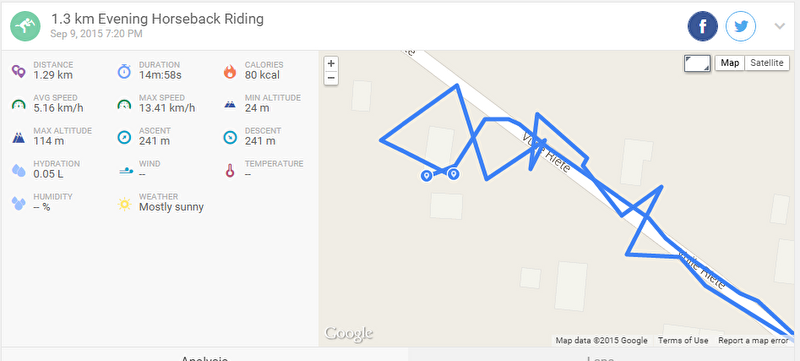Open the Analysis tab
The width and height of the screenshot is (800, 361).
pyautogui.click(x=204, y=358)
